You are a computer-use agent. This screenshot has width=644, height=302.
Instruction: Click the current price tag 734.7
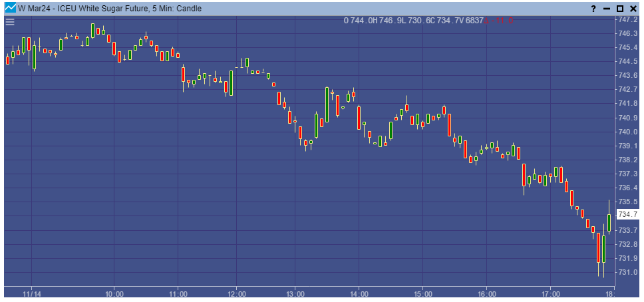[x=627, y=214]
